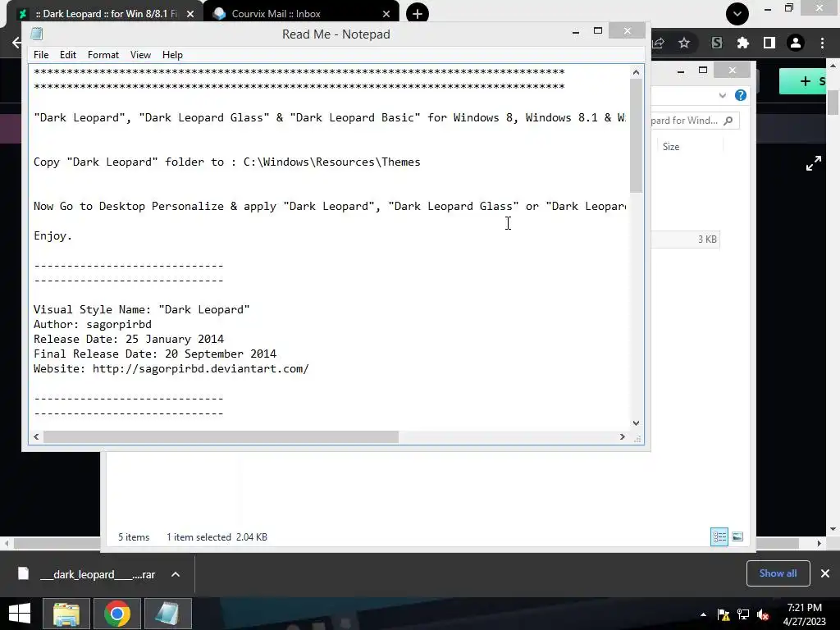This screenshot has width=840, height=630.
Task: Click the Notepad title bar icon
Action: 36,34
